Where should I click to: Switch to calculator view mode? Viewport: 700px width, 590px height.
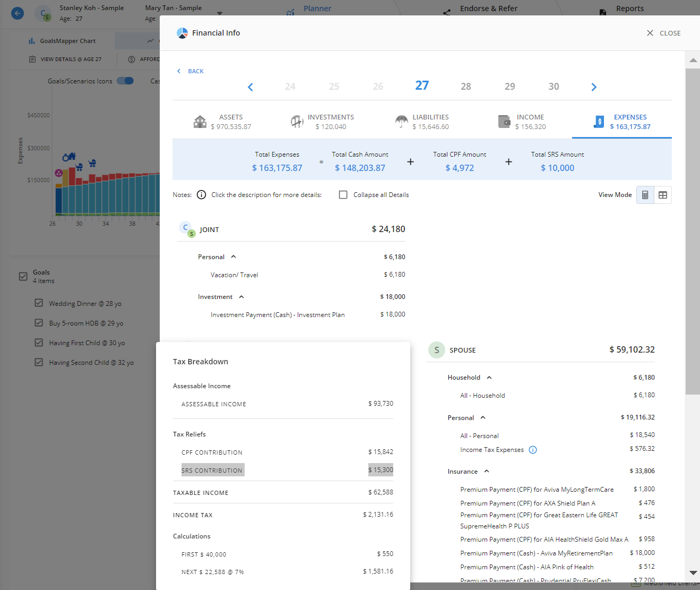[645, 195]
